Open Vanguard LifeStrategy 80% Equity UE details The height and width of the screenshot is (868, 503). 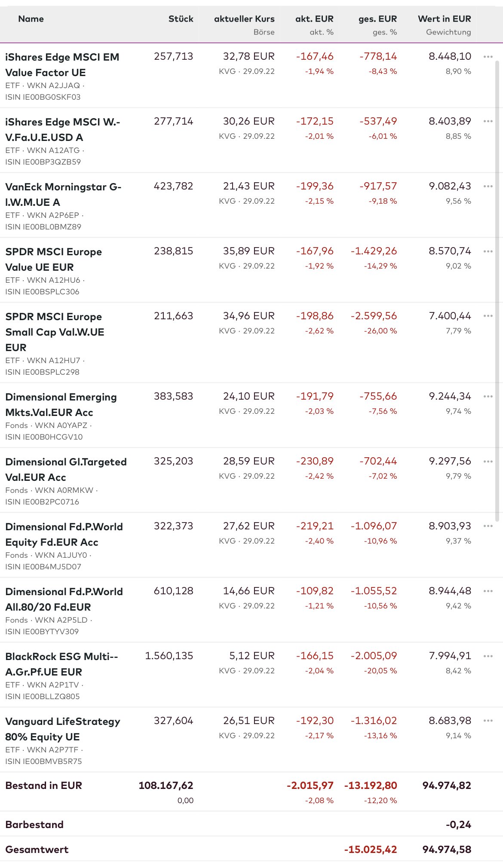coord(62,729)
